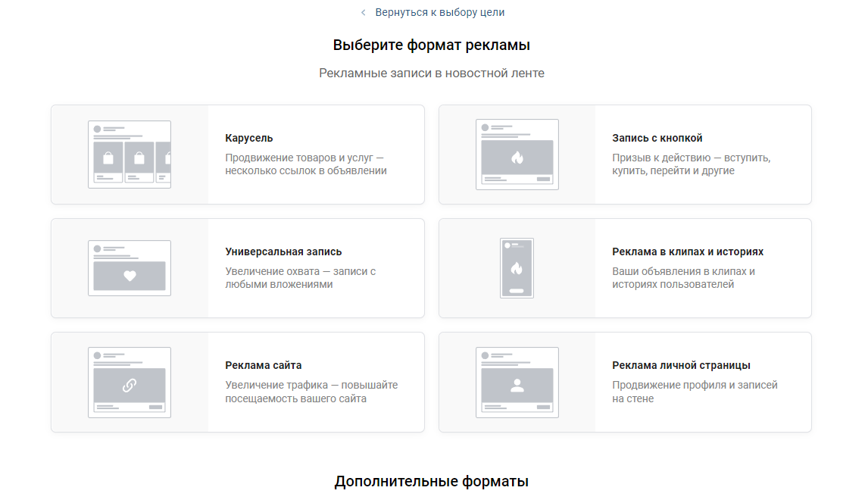
Task: Click Ваши объявления в клипах description
Action: click(683, 278)
